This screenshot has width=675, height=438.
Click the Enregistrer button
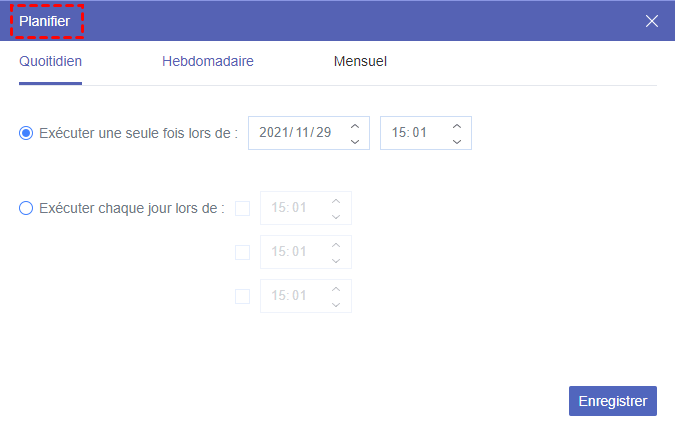coord(612,400)
